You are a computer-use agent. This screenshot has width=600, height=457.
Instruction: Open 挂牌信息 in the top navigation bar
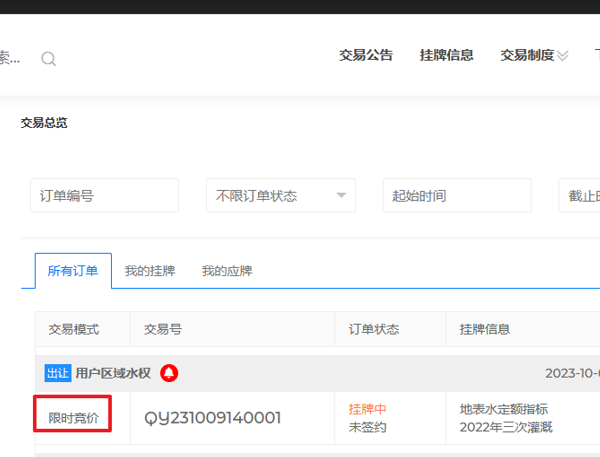click(x=446, y=55)
